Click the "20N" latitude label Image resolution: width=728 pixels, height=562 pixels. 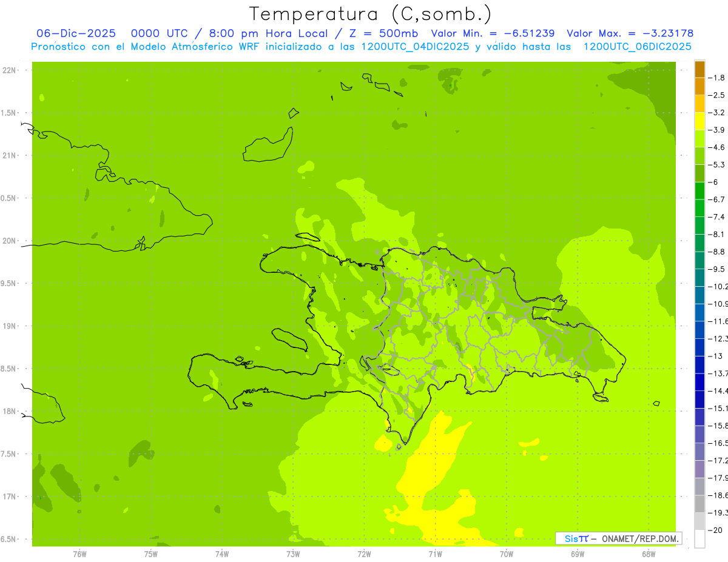tap(9, 241)
